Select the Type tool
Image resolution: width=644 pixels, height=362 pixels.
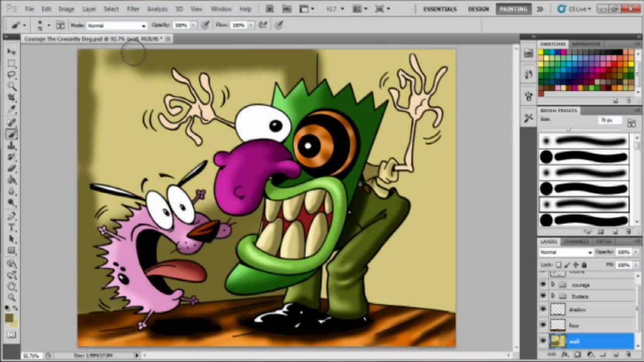(12, 228)
